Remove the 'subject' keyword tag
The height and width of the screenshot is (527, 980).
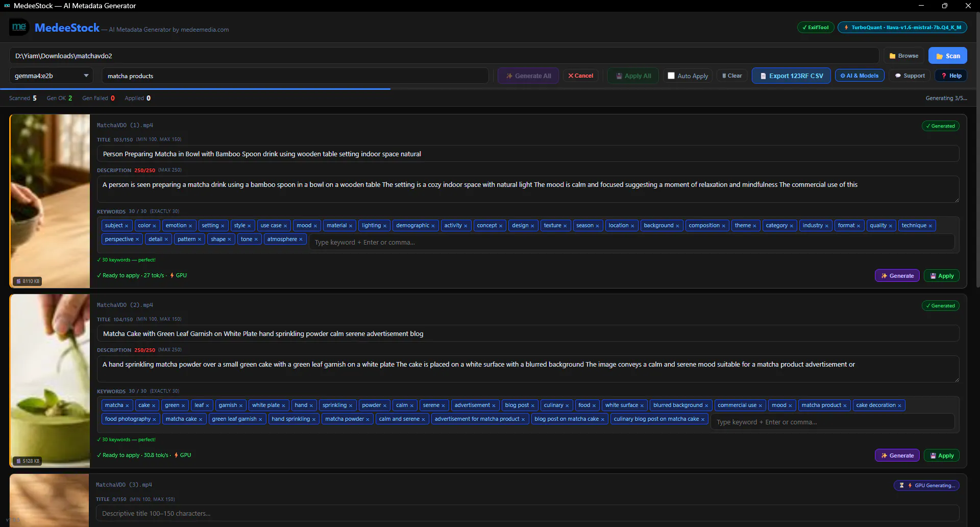pos(127,226)
